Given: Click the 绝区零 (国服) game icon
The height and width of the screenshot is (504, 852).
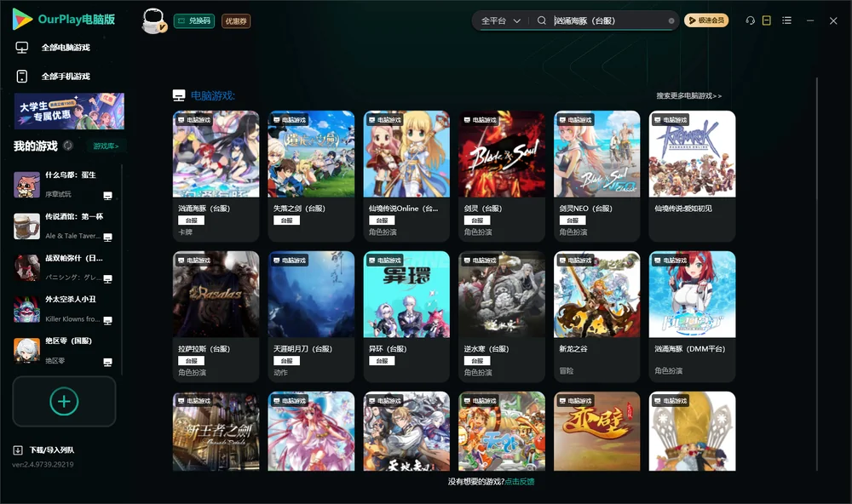Looking at the screenshot, I should point(26,351).
